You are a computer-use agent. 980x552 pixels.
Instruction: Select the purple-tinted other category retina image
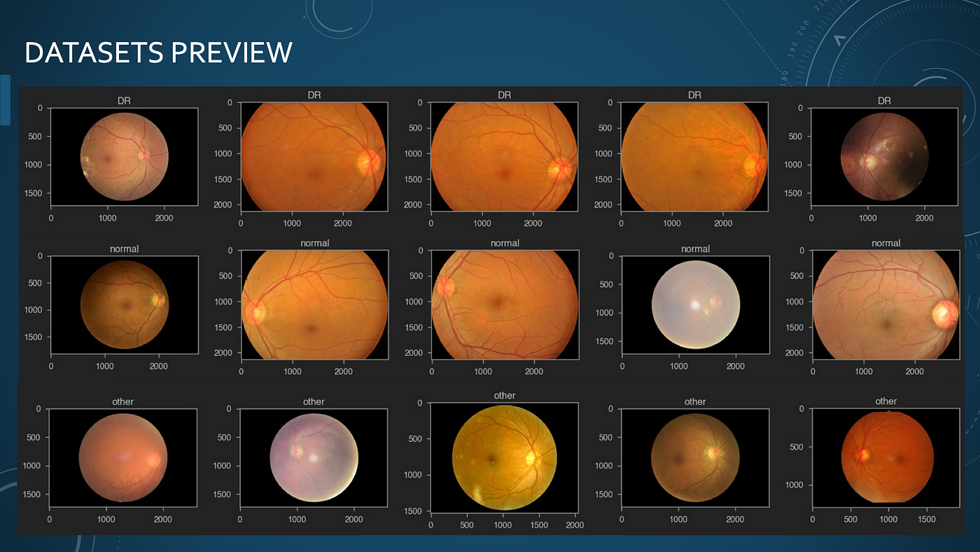[x=314, y=457]
